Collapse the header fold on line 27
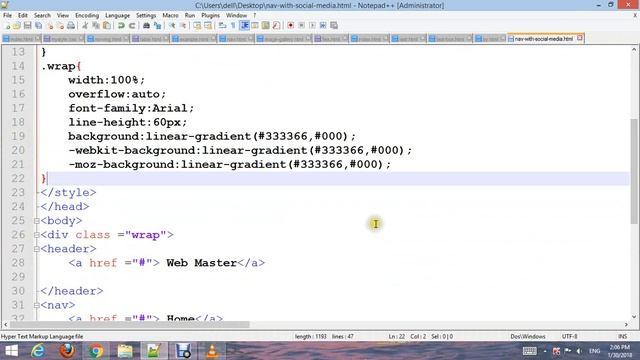 click(x=37, y=249)
